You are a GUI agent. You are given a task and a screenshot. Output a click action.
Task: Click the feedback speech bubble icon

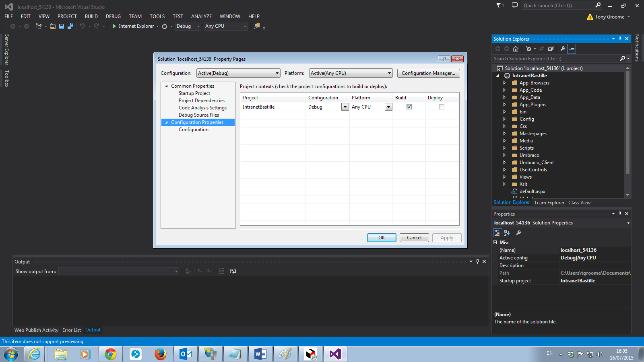click(x=514, y=5)
